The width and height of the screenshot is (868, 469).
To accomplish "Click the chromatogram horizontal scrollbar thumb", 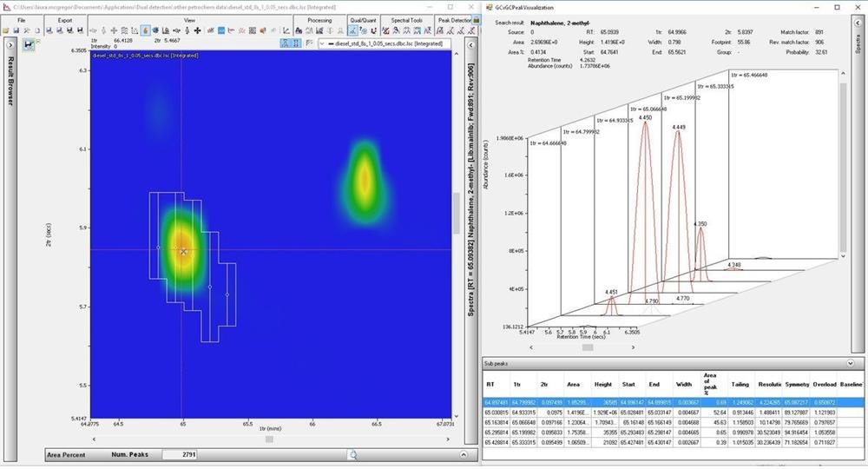I will point(269,439).
